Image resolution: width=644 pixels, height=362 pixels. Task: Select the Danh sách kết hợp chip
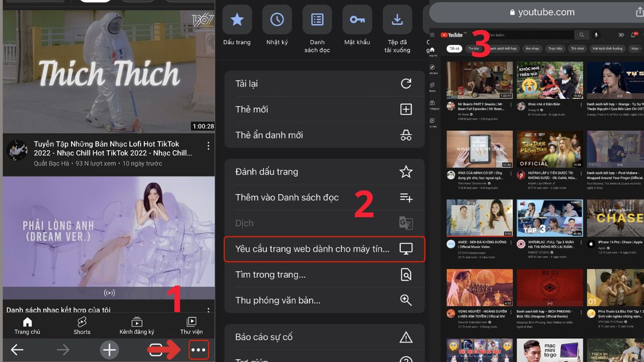pyautogui.click(x=502, y=48)
